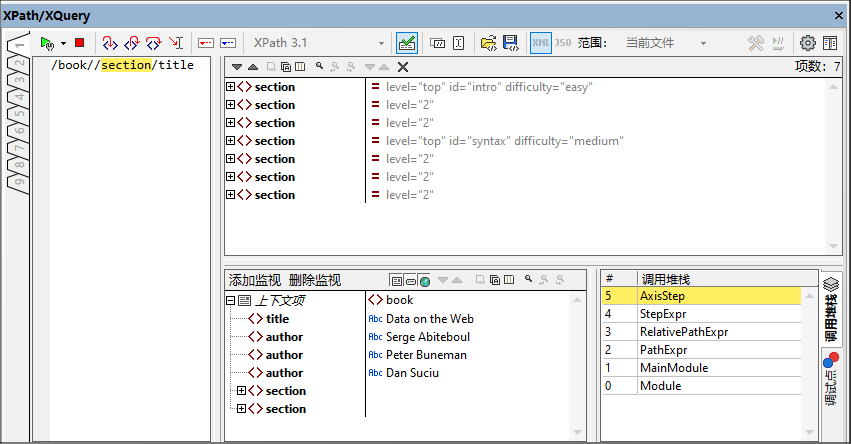Viewport: 851px width, 444px height.
Task: Switch to expression tab 4
Action: click(x=18, y=97)
